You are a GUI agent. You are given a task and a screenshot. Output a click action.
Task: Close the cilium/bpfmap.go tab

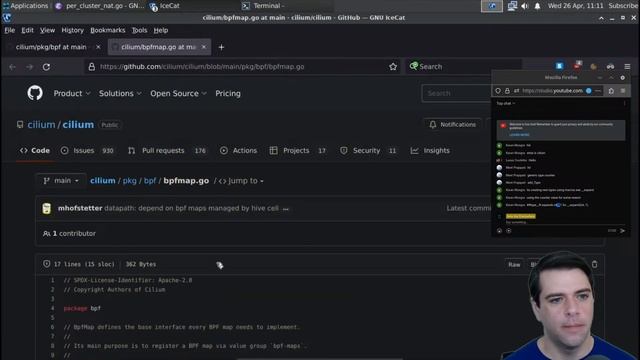point(204,47)
